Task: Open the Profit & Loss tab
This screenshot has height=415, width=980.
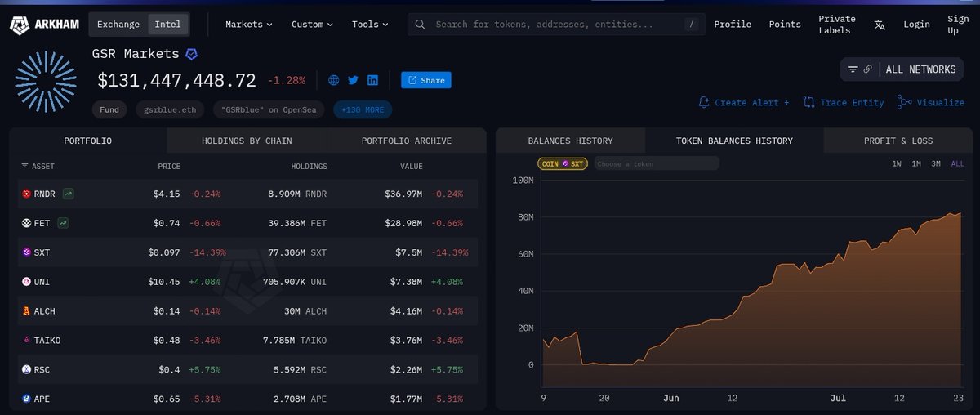Action: 898,141
